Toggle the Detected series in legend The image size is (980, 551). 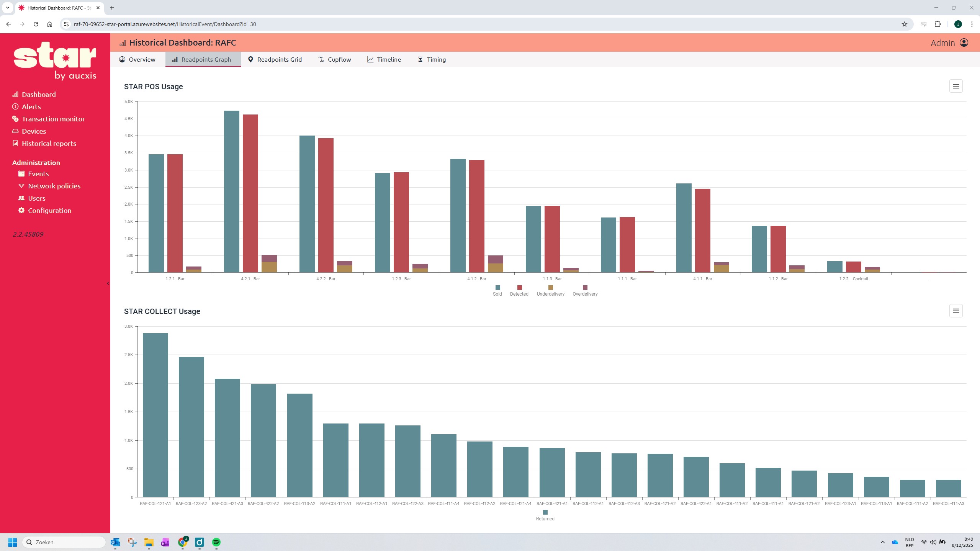pyautogui.click(x=519, y=291)
